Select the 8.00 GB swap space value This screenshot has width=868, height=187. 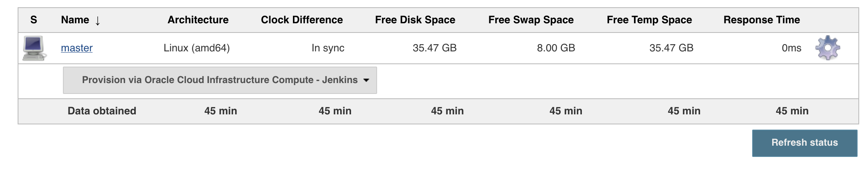click(x=556, y=48)
